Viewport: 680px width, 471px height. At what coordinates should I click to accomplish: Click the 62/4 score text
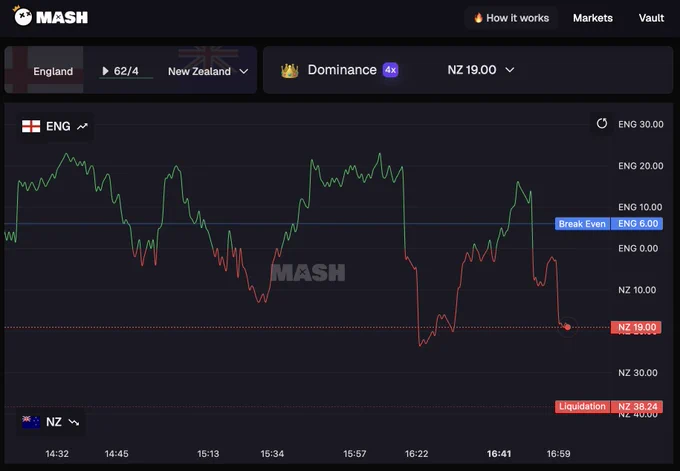(x=126, y=71)
